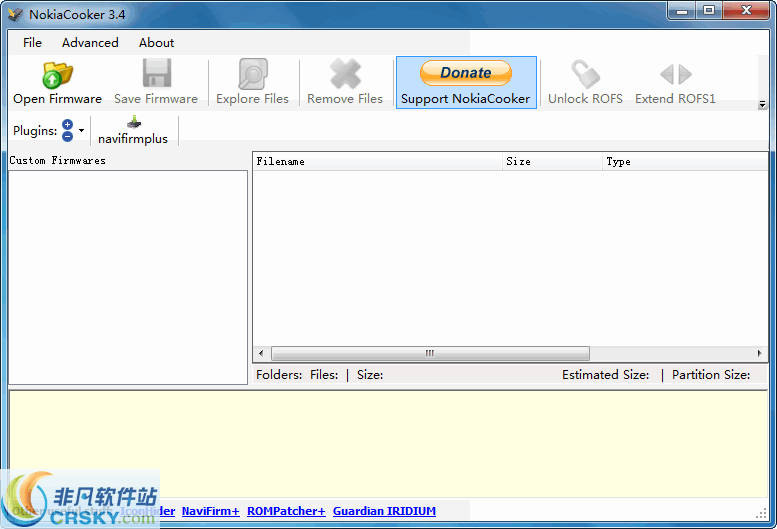Screen dimensions: 777x529
Task: Click the horizontal scrollbar thumb
Action: click(430, 353)
